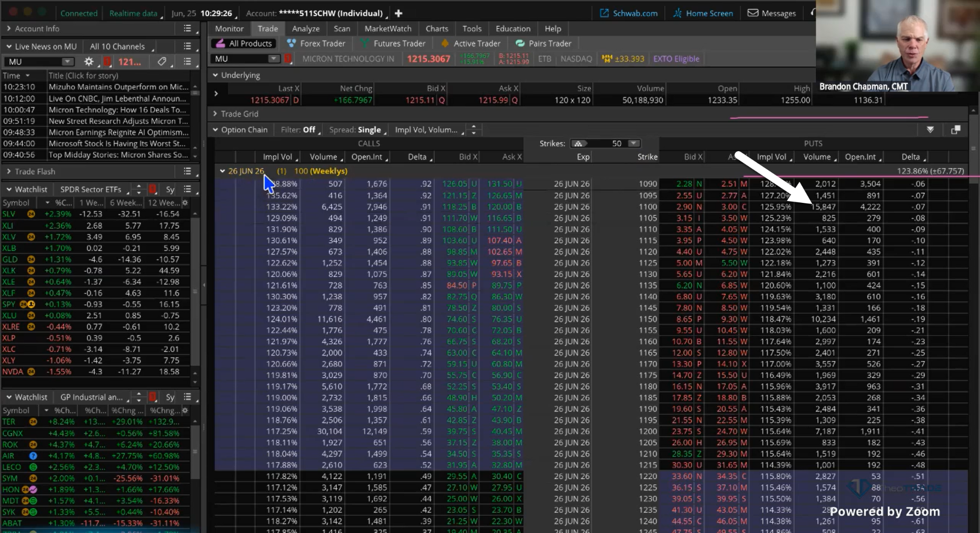Screen dimensions: 980x533
Task: Expand the Trade Flash section
Action: click(x=9, y=171)
